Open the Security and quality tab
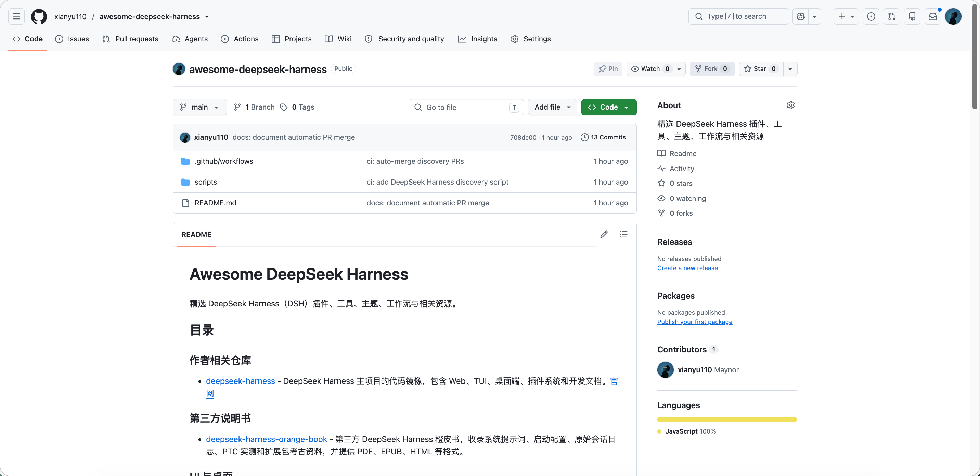Viewport: 980px width, 476px height. click(x=404, y=39)
